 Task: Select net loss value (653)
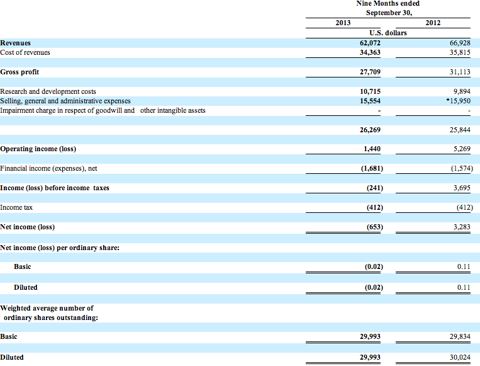pos(375,227)
